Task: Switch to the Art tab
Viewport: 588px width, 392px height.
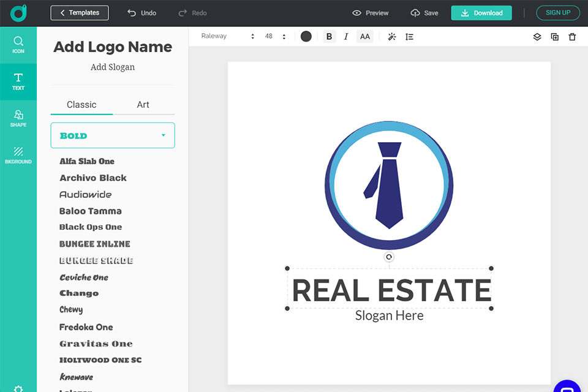Action: click(143, 105)
